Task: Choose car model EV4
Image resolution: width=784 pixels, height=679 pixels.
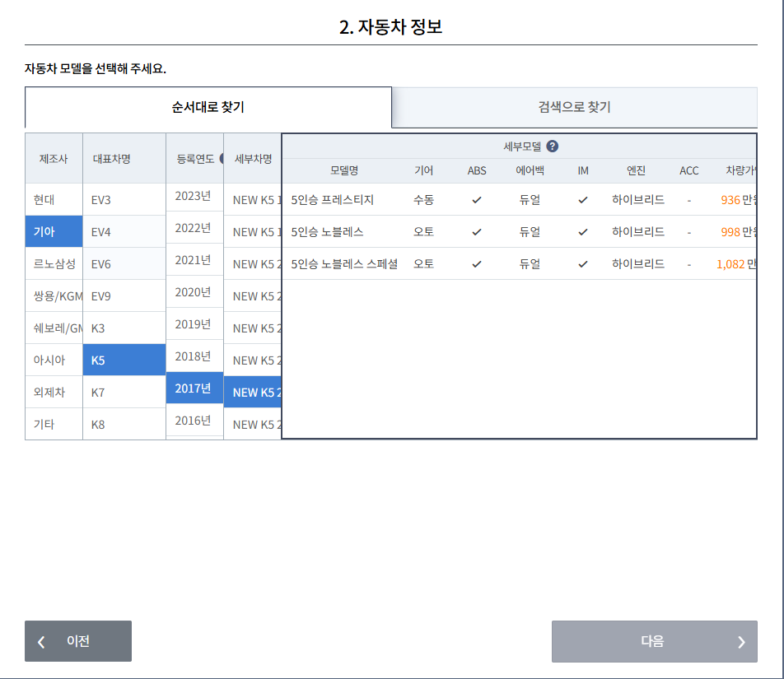Action: click(x=124, y=231)
